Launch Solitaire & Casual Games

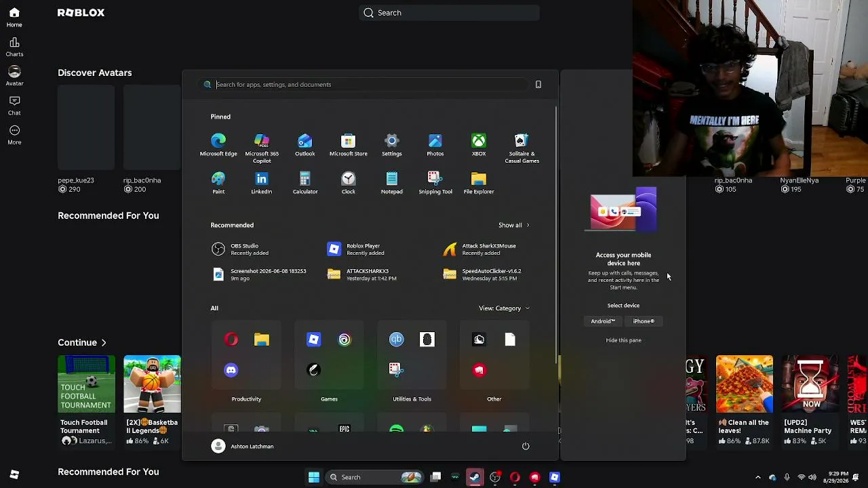tap(522, 148)
